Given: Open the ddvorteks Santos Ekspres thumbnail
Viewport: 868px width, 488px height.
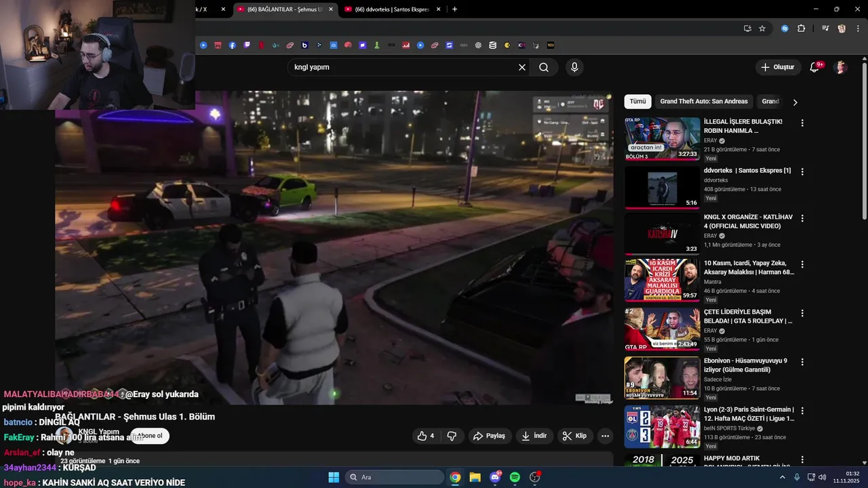Looking at the screenshot, I should point(662,188).
